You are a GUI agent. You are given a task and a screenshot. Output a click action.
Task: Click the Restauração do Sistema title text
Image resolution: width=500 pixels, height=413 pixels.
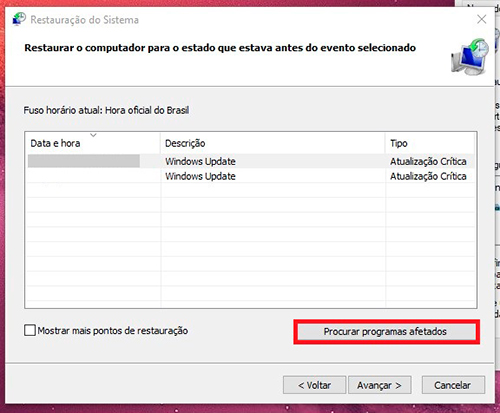(x=84, y=20)
